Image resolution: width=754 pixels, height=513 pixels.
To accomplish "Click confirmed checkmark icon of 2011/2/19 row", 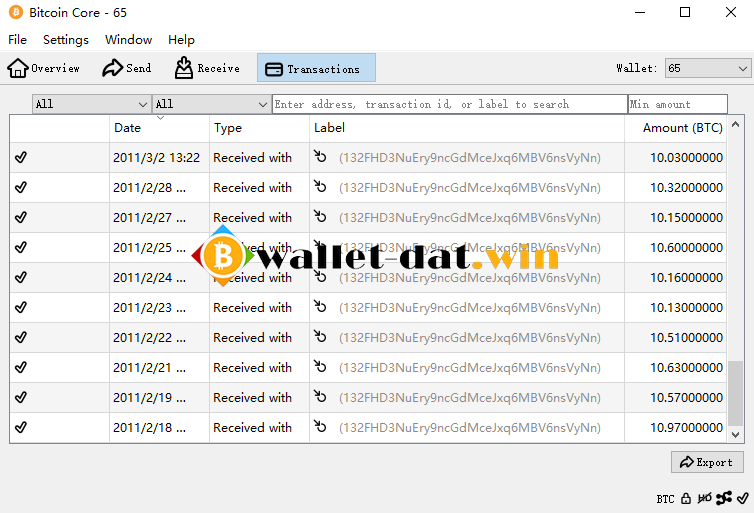I will click(21, 397).
